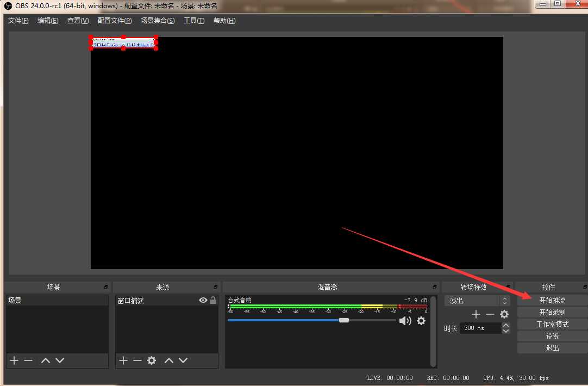The height and width of the screenshot is (386, 588).
Task: Decrease 时长 duration with down stepper
Action: (506, 331)
